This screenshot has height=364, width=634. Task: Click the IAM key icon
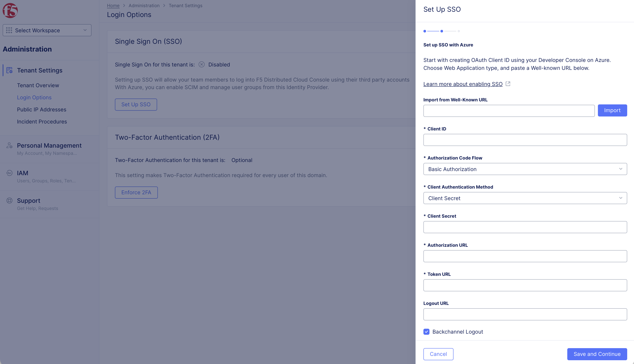tap(9, 173)
